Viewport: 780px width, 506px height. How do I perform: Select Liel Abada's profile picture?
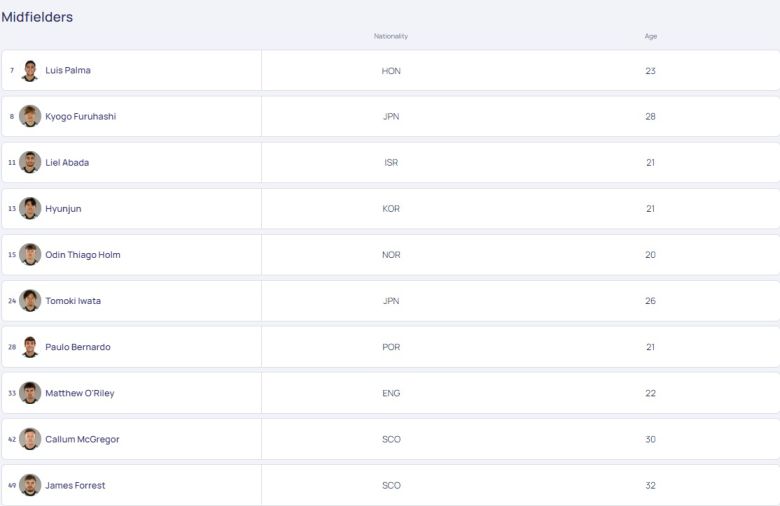point(30,163)
